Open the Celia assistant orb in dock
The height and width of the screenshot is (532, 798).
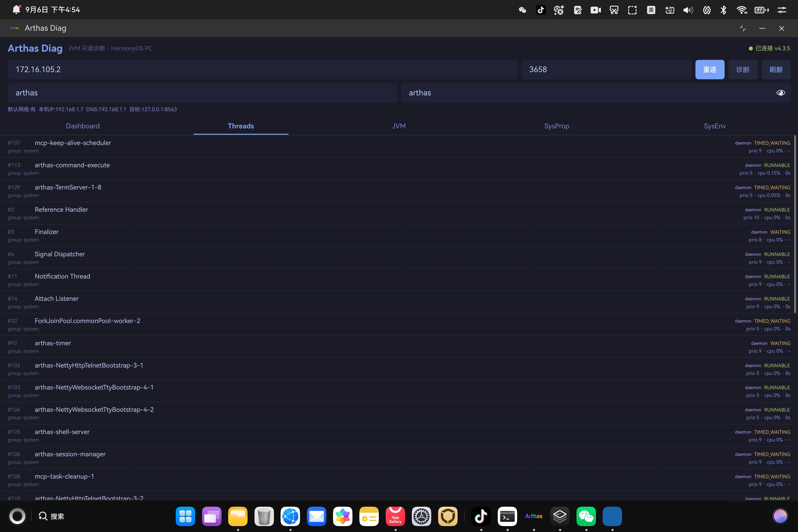pos(780,516)
